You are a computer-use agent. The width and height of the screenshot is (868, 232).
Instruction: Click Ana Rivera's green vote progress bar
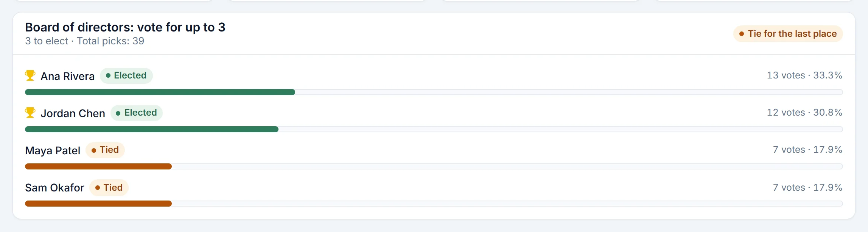[x=160, y=92]
